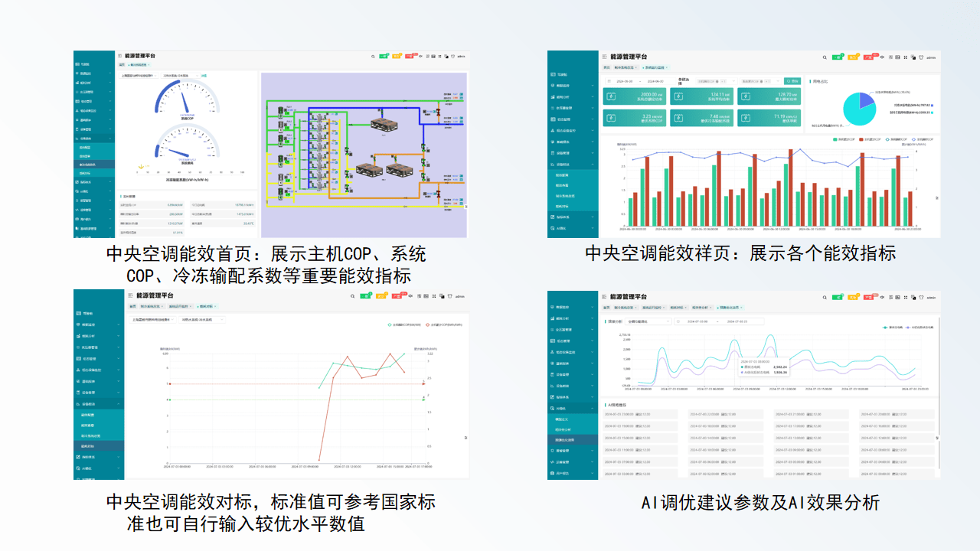Click the search icon in the detail page header

[825, 57]
